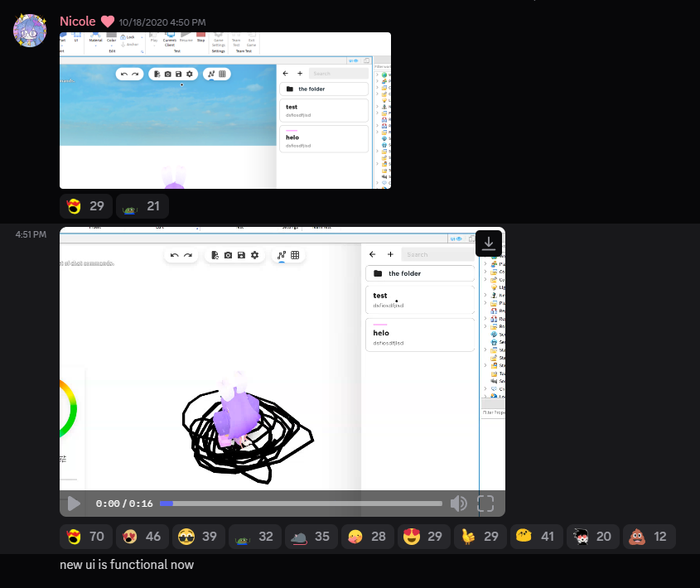700x588 pixels.
Task: Mute the video with the speaker icon
Action: click(458, 504)
